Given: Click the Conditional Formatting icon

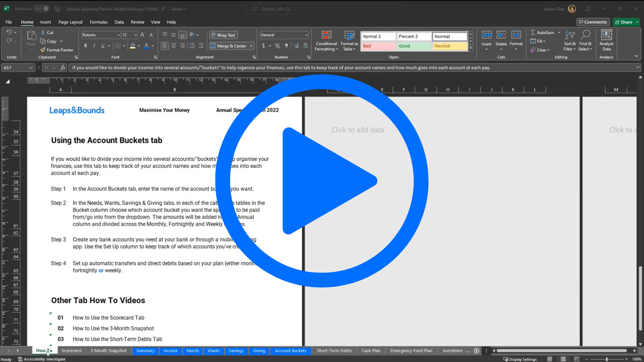Looking at the screenshot, I should (x=326, y=35).
